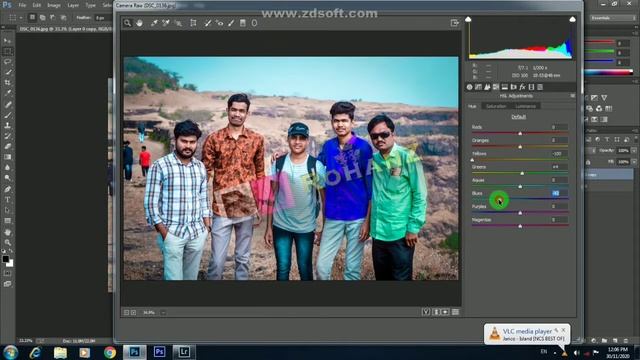
Task: Switch to the Luminance tab
Action: (526, 106)
